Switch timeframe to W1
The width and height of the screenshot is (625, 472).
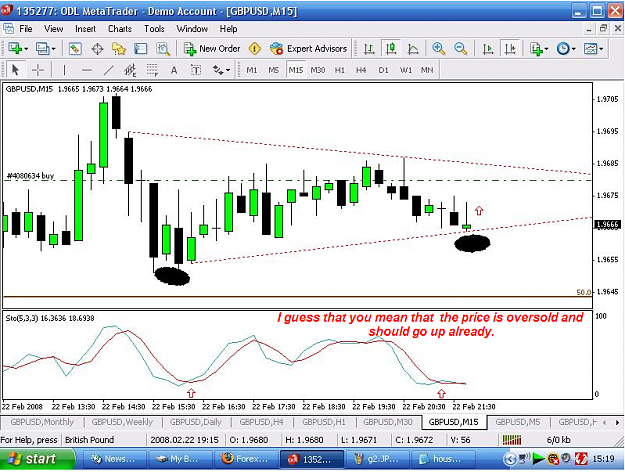[406, 70]
